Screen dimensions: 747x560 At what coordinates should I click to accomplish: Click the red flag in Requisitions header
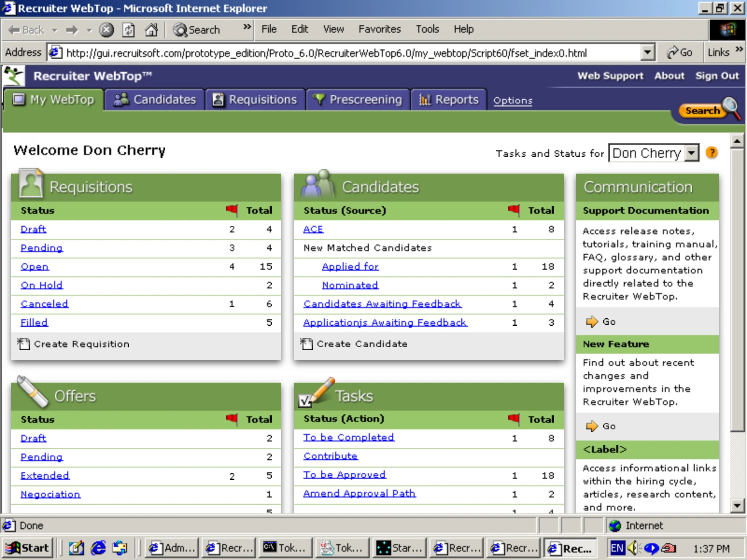pyautogui.click(x=232, y=210)
